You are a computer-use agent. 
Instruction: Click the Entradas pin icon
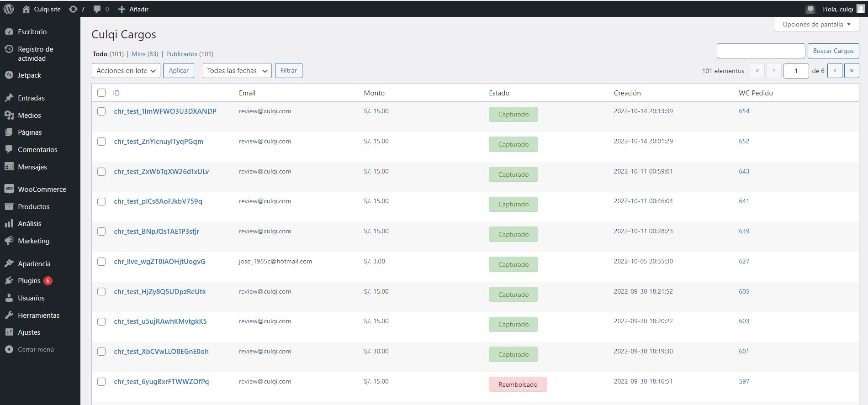(9, 98)
